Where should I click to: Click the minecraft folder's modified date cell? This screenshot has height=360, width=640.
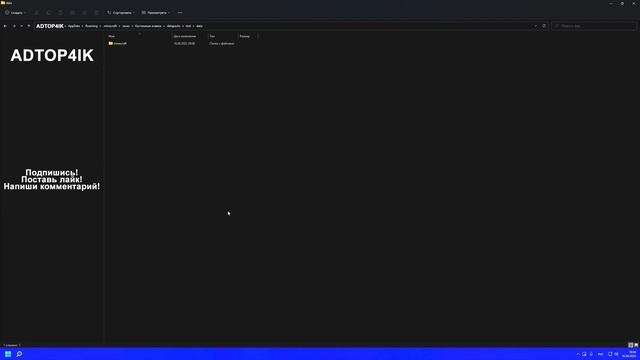coord(184,43)
